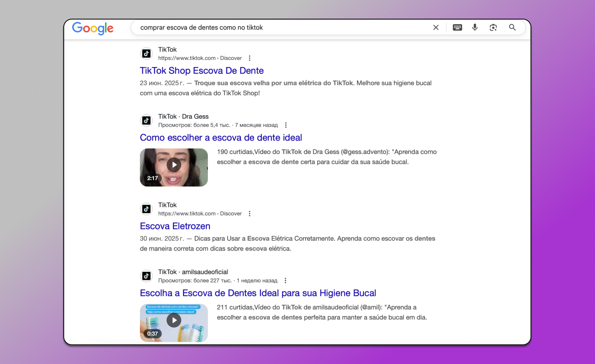Click 'TikTok · Dra Gess' source label
Viewport: 595px width, 364px height.
(x=184, y=116)
